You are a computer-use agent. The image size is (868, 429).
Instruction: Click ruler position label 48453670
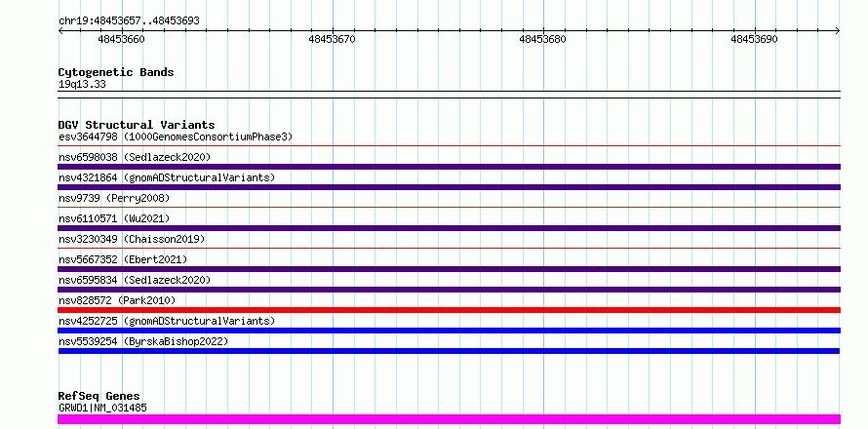pyautogui.click(x=333, y=39)
